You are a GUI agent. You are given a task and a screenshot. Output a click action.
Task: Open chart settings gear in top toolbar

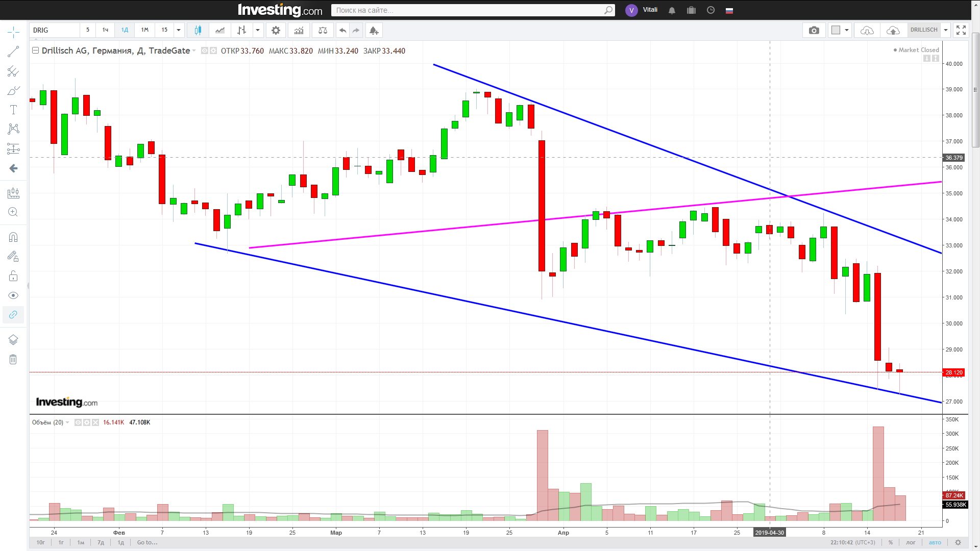coord(276,31)
